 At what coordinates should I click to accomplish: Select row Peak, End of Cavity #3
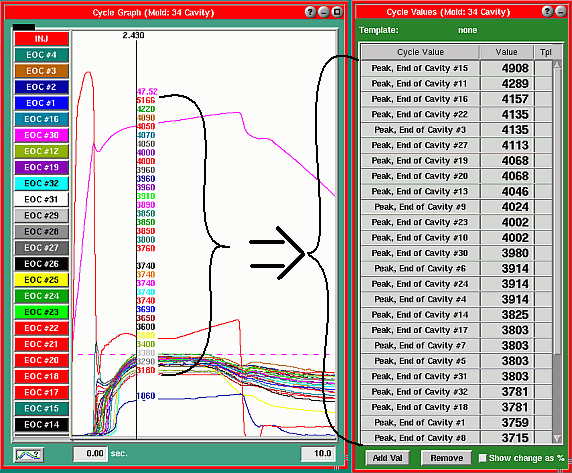[x=456, y=130]
